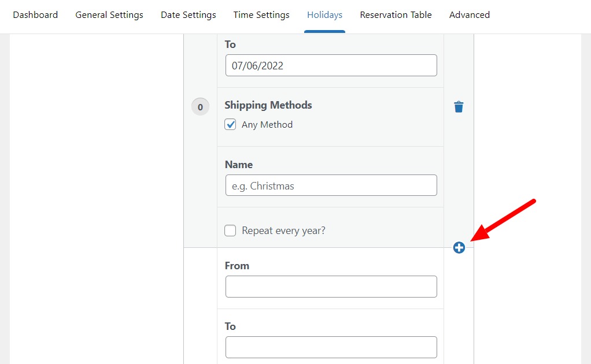The height and width of the screenshot is (364, 591).
Task: Click the Shipping Methods section heading
Action: (x=268, y=105)
